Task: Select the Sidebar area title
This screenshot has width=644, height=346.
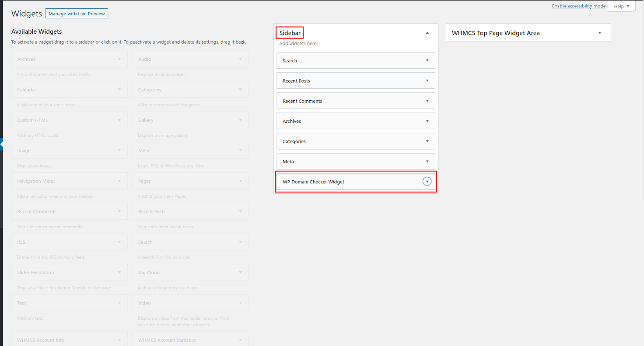Action: pyautogui.click(x=290, y=33)
